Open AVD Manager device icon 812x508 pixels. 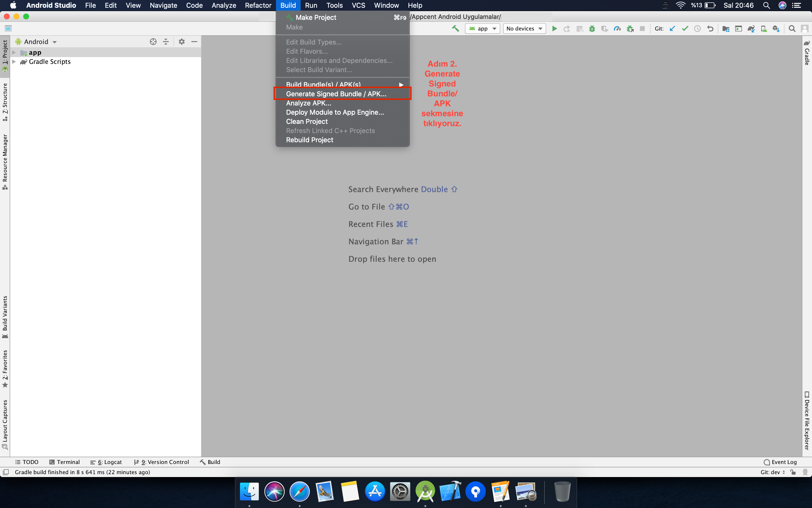tap(764, 29)
